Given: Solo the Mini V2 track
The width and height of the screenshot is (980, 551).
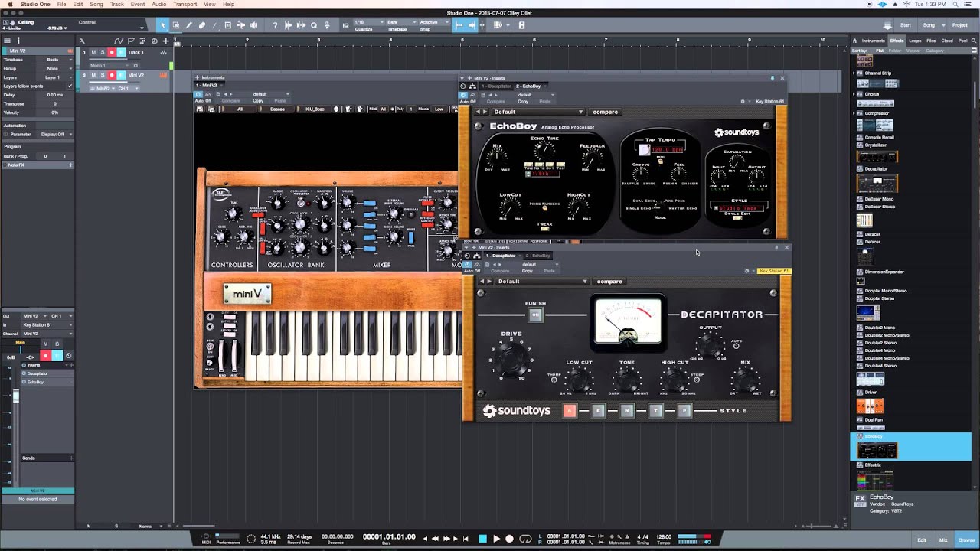Looking at the screenshot, I should pyautogui.click(x=103, y=75).
